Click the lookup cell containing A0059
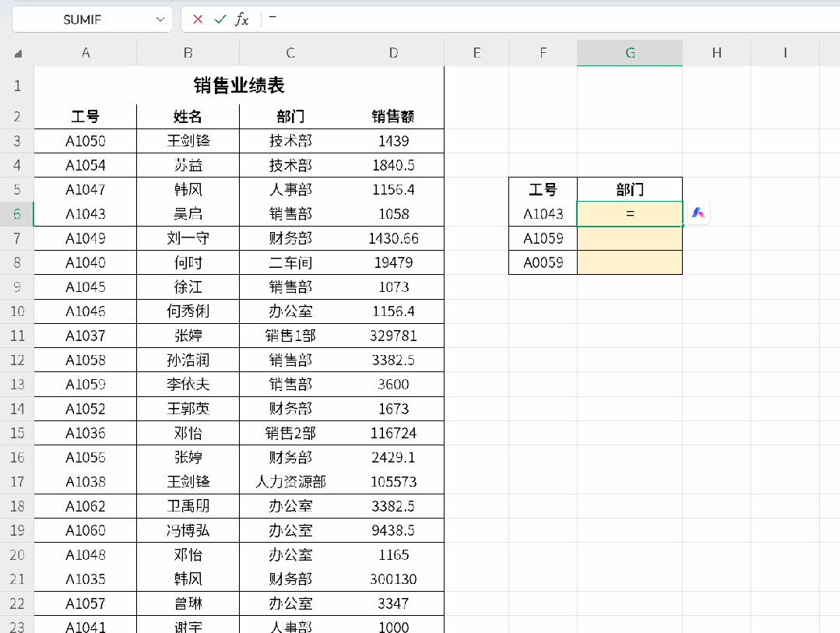The height and width of the screenshot is (633, 840). pyautogui.click(x=543, y=262)
